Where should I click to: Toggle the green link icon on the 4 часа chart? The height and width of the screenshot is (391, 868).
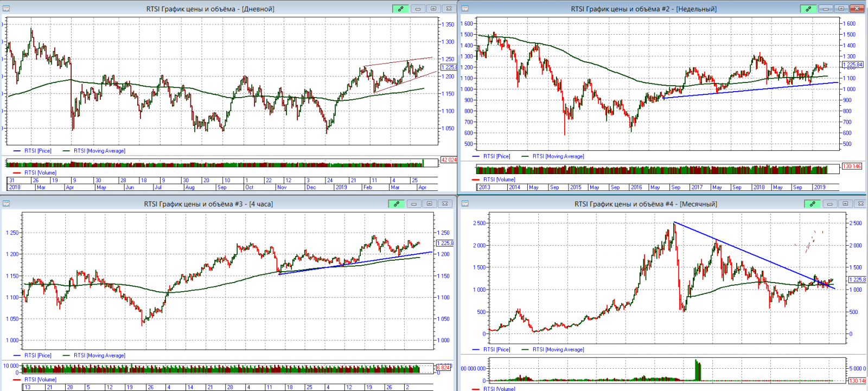397,204
